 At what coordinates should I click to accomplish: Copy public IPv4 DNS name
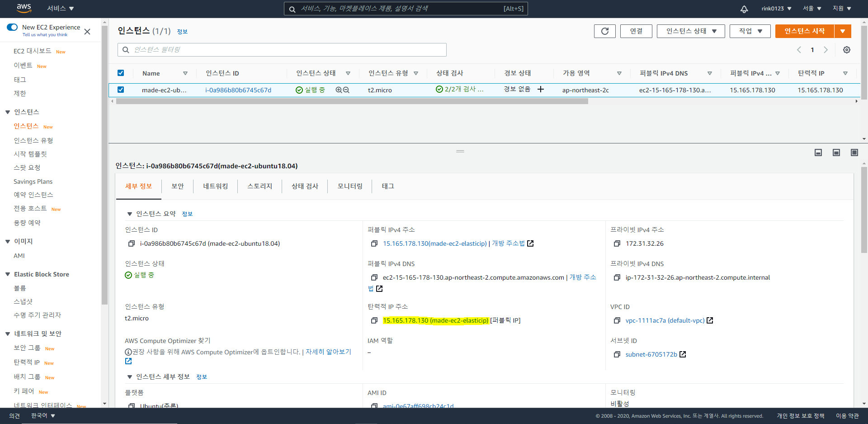pyautogui.click(x=374, y=277)
